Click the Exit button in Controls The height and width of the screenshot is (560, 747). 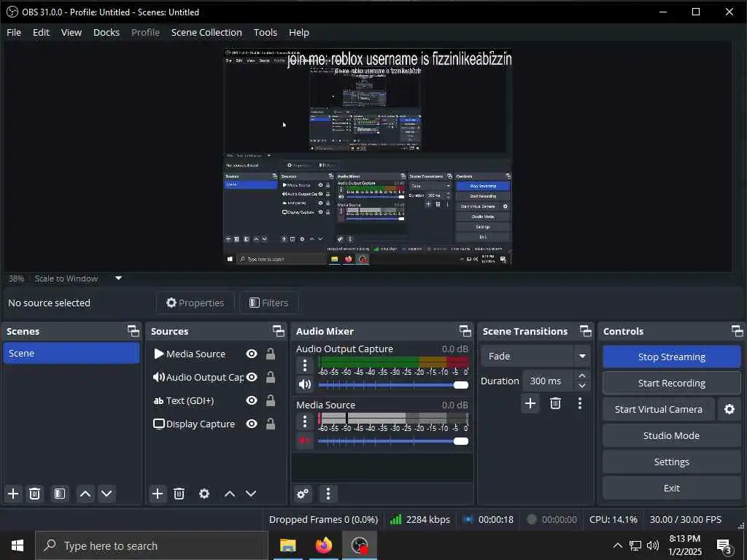click(x=671, y=488)
